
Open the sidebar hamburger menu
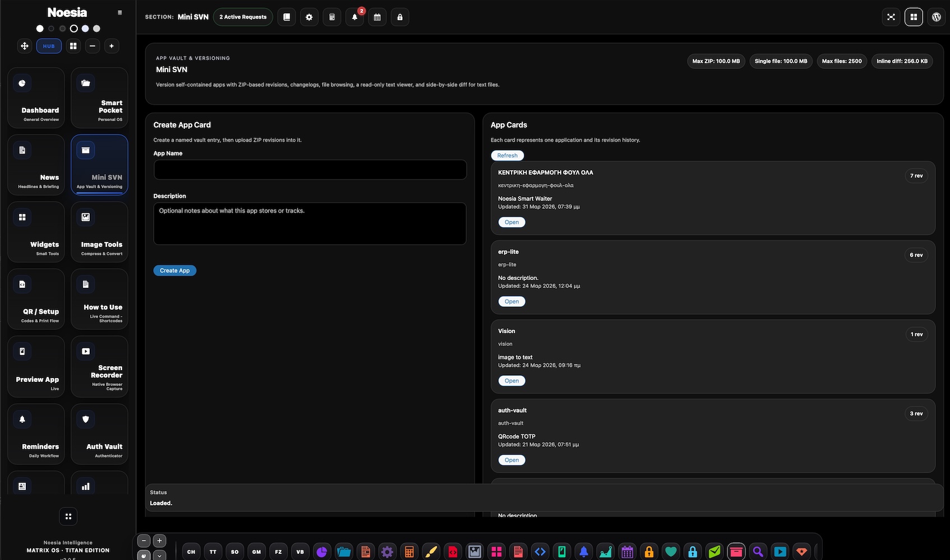pos(119,12)
